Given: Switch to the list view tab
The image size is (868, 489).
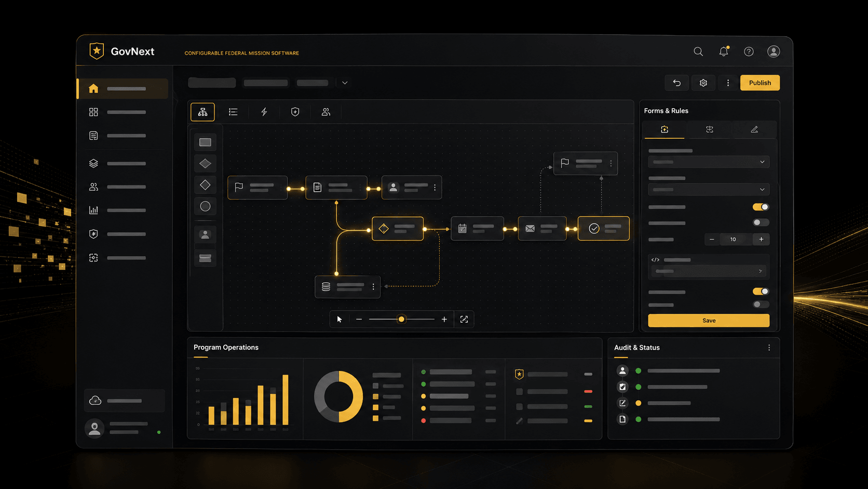Looking at the screenshot, I should point(233,112).
